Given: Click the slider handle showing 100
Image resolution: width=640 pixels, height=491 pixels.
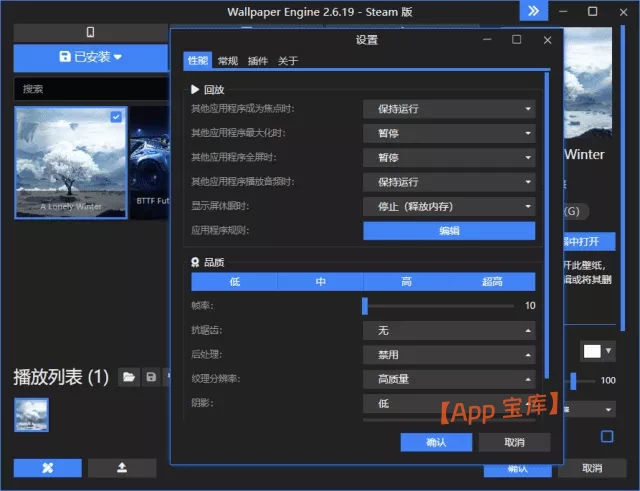Looking at the screenshot, I should (x=573, y=381).
